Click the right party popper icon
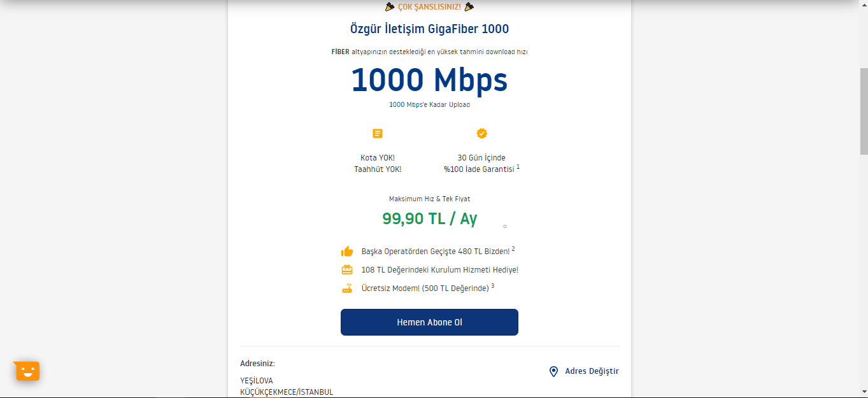Image resolution: width=868 pixels, height=398 pixels. [x=469, y=7]
